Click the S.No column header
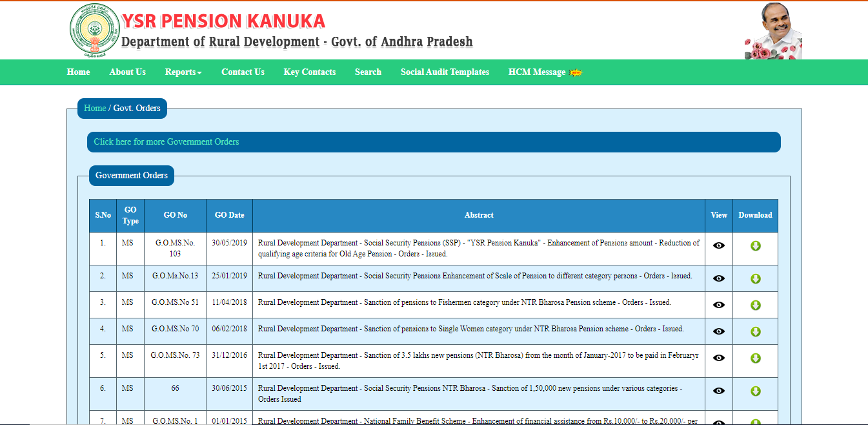 click(x=103, y=215)
